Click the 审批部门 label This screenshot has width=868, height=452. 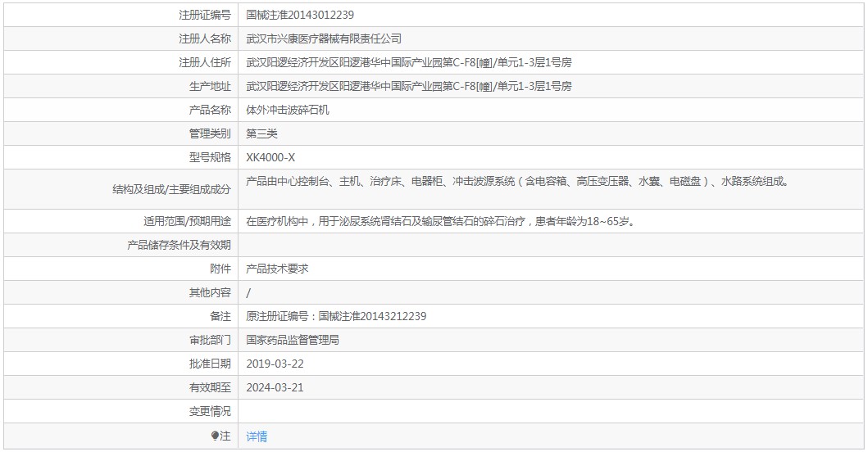[211, 341]
